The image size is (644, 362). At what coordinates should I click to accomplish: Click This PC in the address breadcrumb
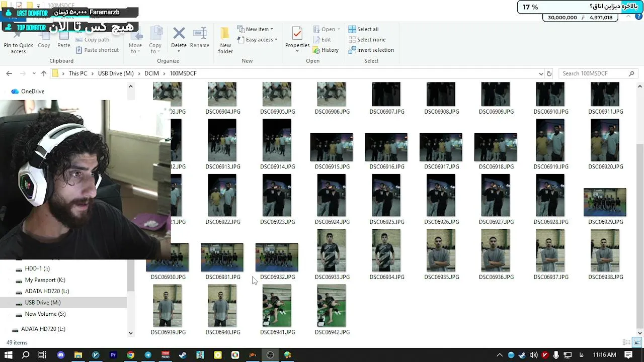click(x=78, y=73)
